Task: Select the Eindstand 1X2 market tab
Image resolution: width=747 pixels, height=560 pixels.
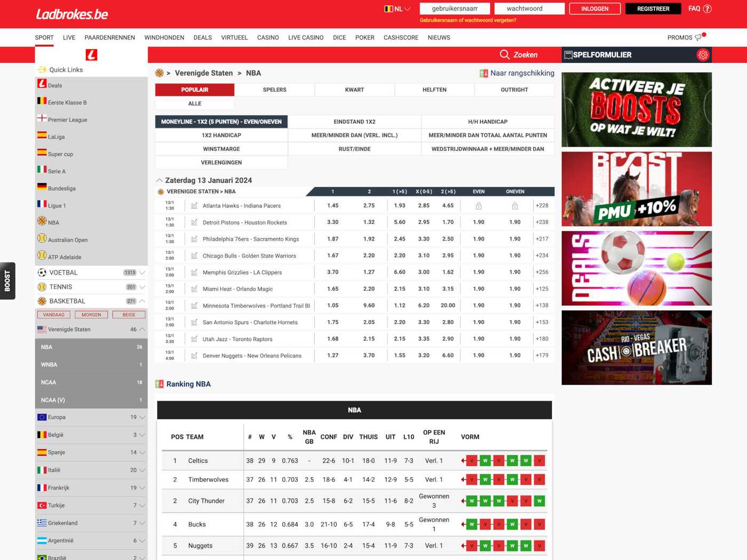Action: (355, 122)
